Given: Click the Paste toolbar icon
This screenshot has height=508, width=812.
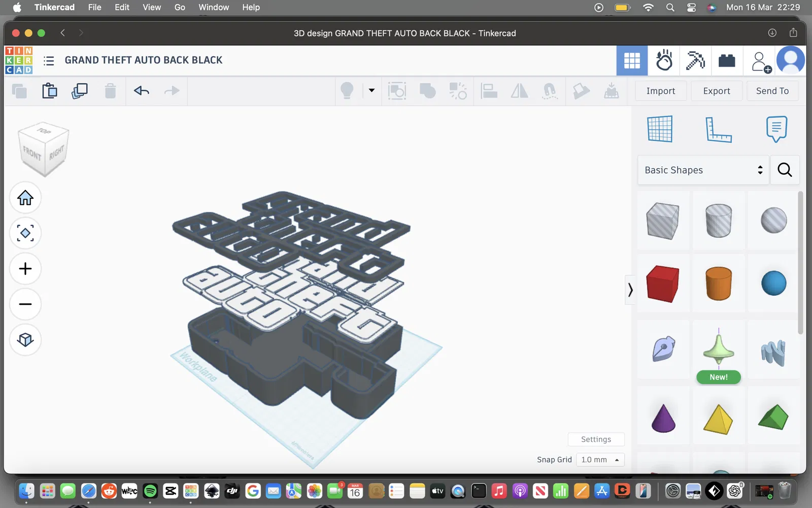Looking at the screenshot, I should 50,91.
